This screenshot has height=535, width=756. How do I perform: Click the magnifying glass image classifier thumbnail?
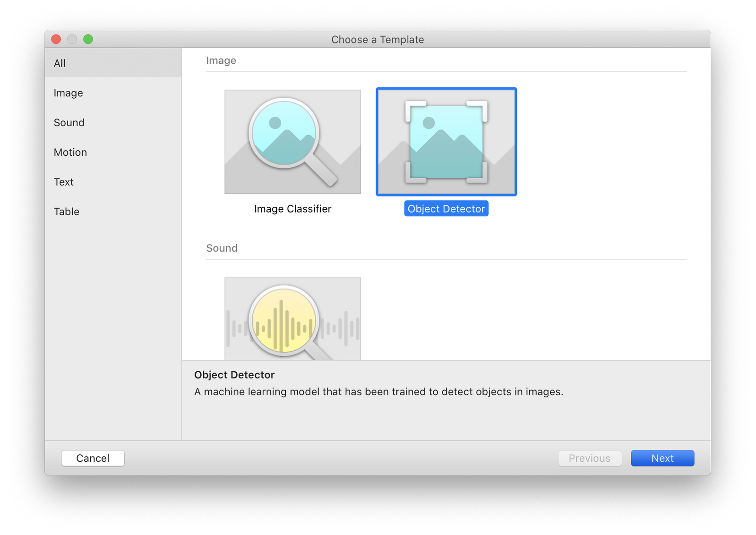pos(292,142)
